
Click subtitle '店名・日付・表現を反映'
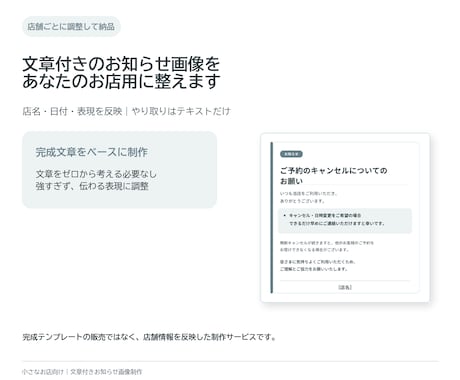pyautogui.click(x=72, y=111)
